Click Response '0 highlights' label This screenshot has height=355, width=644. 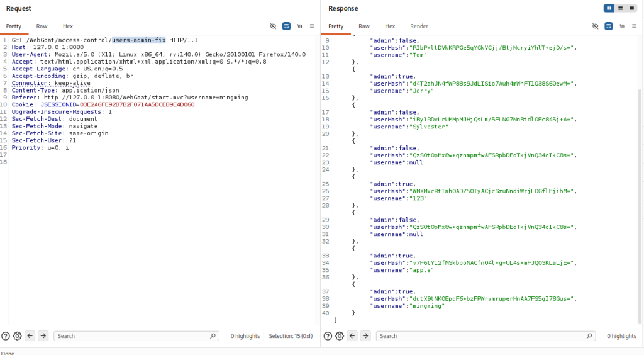(622, 336)
